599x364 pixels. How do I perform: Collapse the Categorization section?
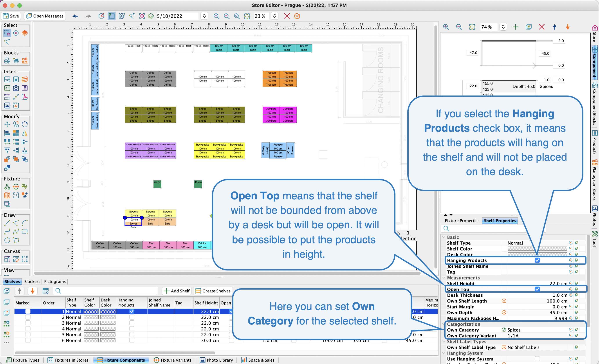point(444,324)
